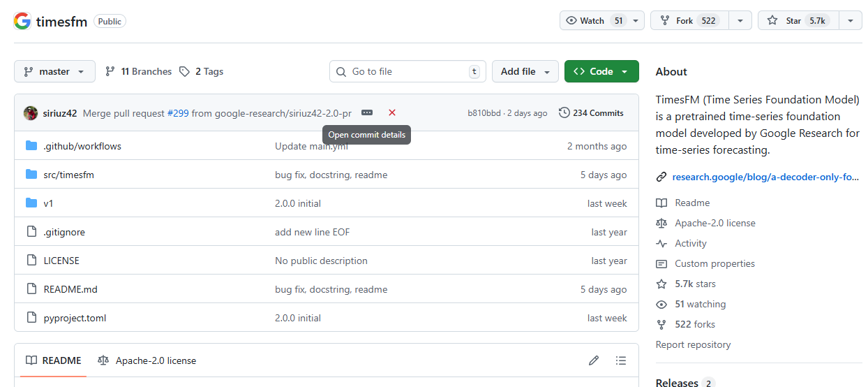
Task: Click the .github/workflows folder icon
Action: pyautogui.click(x=31, y=146)
